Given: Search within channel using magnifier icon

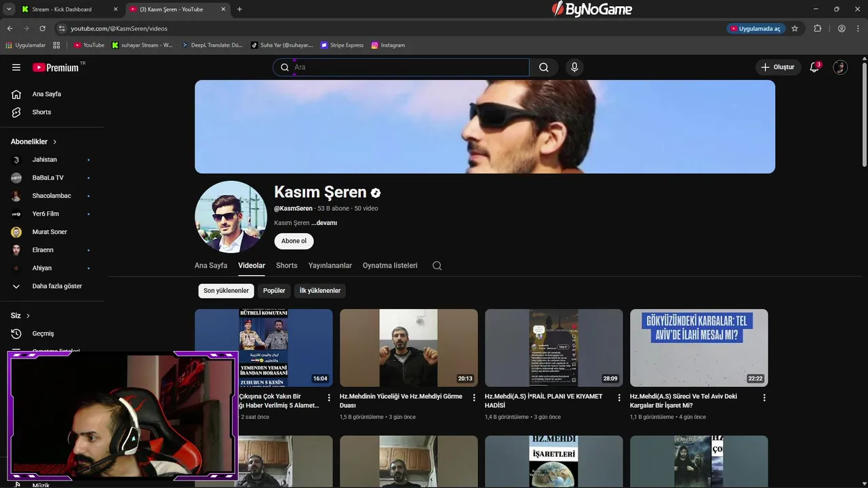Looking at the screenshot, I should tap(437, 266).
